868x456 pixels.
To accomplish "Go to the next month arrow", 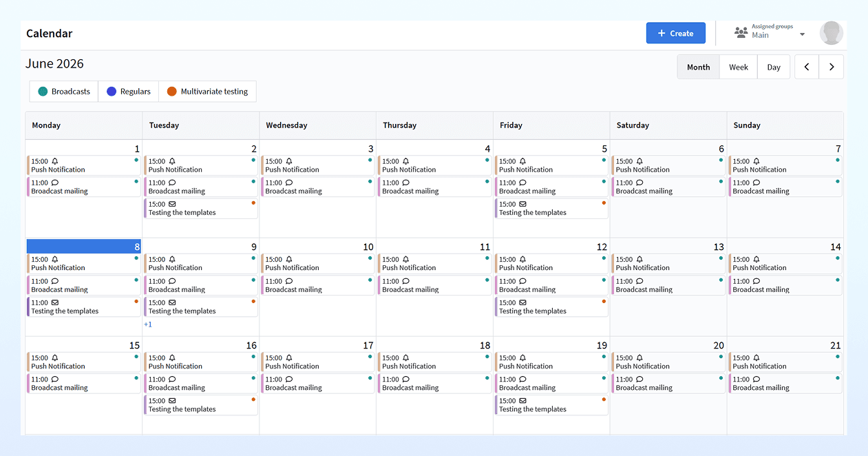I will click(832, 67).
